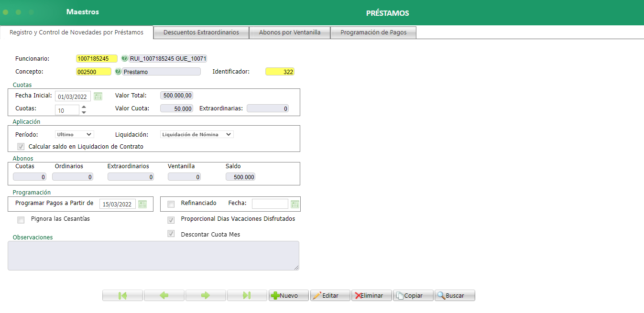Screen dimensions: 644x313
Task: Increase Cuotas with up arrow
Action: pyautogui.click(x=84, y=107)
